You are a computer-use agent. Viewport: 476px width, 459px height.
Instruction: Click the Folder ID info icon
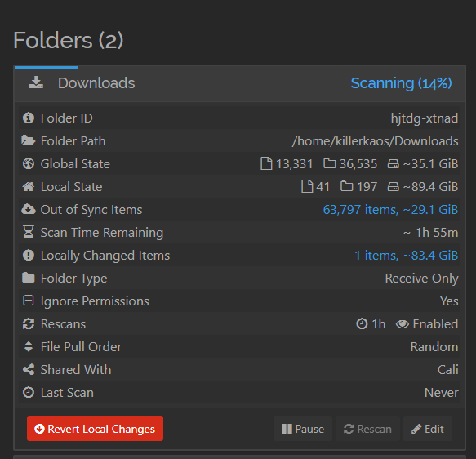click(29, 118)
